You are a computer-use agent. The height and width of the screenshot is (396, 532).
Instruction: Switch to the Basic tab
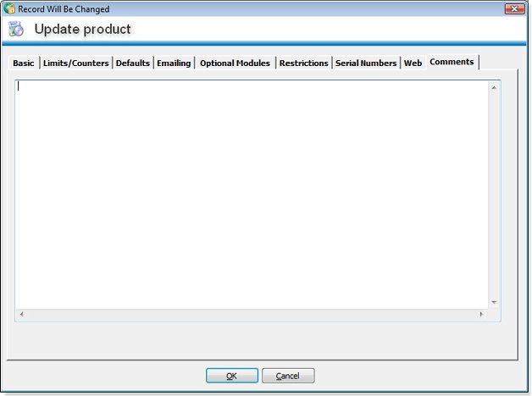pos(24,63)
